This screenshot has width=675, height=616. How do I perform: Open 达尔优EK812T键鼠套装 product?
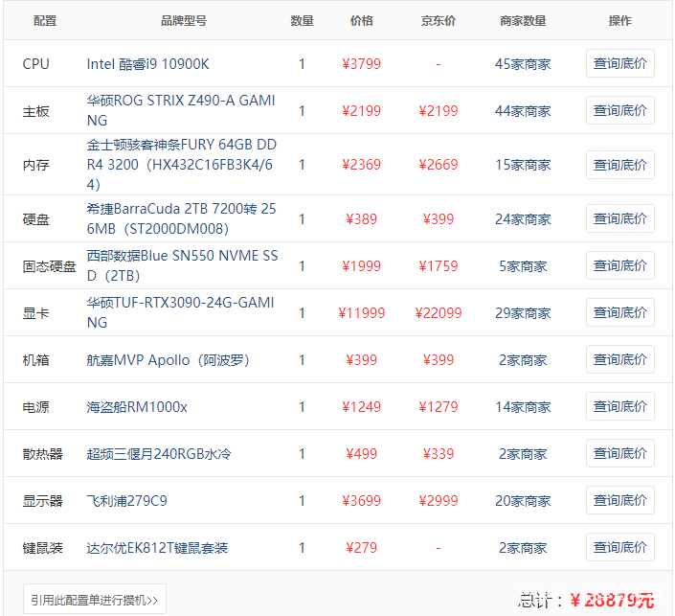pyautogui.click(x=157, y=548)
